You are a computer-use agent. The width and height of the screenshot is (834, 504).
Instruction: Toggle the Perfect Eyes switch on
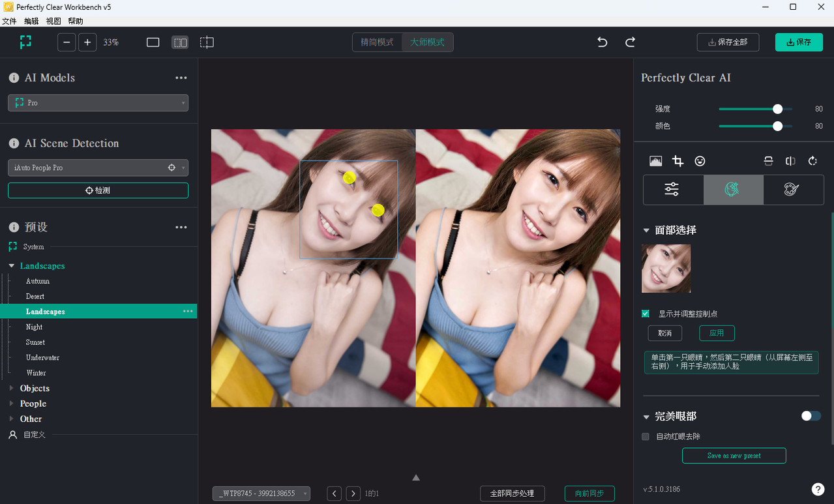(x=811, y=416)
